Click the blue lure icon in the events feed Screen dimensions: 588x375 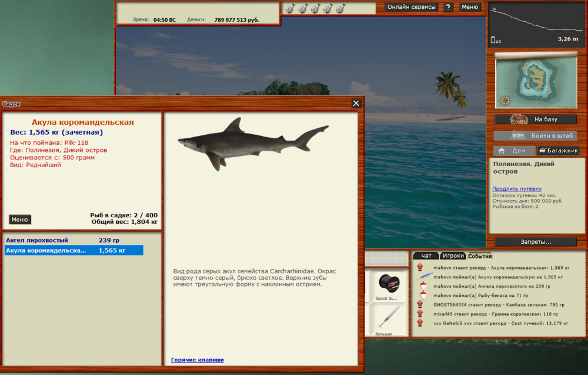420,277
